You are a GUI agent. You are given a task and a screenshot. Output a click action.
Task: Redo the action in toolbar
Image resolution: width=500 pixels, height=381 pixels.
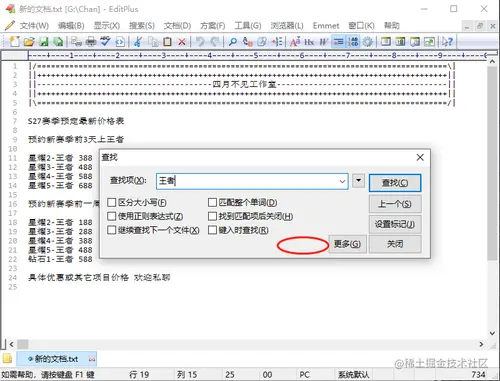click(x=214, y=42)
